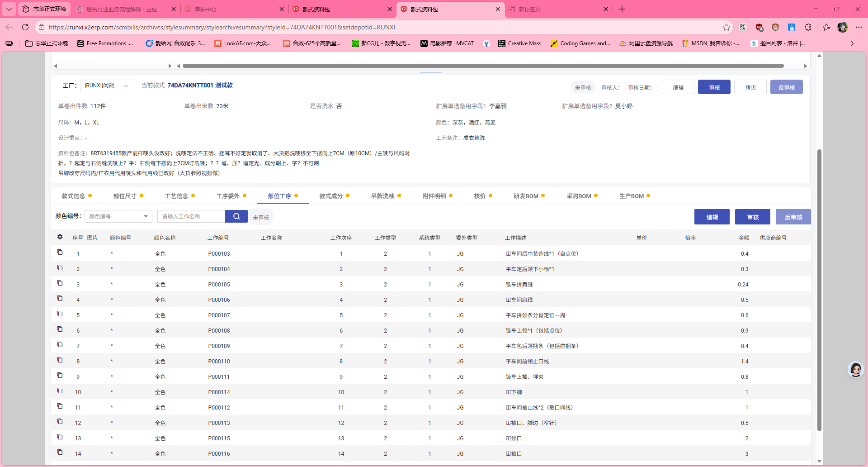Open the 工厂 [RUNXI] factory selector
Screen dimensions: 868x467
[x=107, y=86]
